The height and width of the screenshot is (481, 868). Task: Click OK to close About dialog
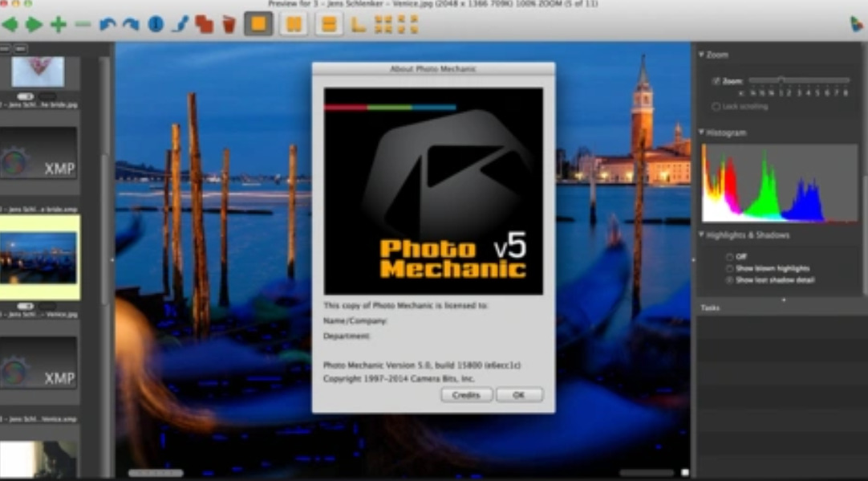click(519, 395)
